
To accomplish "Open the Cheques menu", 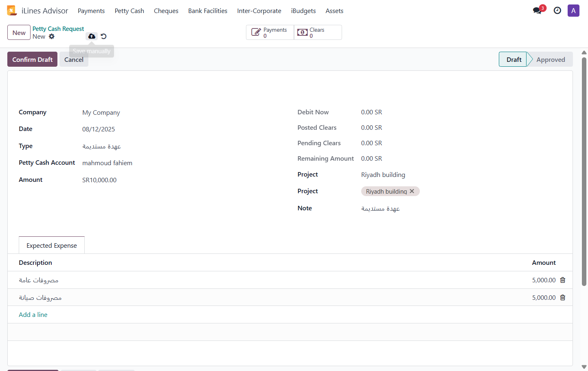I will 166,11.
